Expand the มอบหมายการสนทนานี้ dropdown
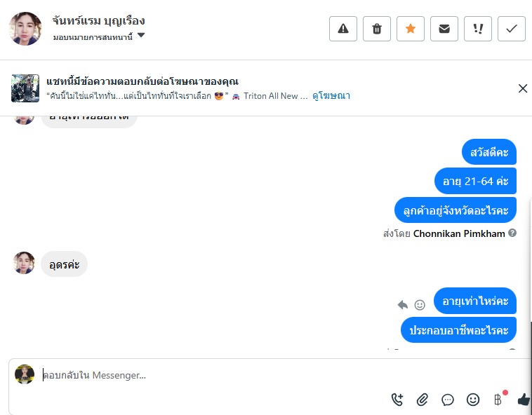Image resolution: width=532 pixels, height=415 pixels. [141, 35]
